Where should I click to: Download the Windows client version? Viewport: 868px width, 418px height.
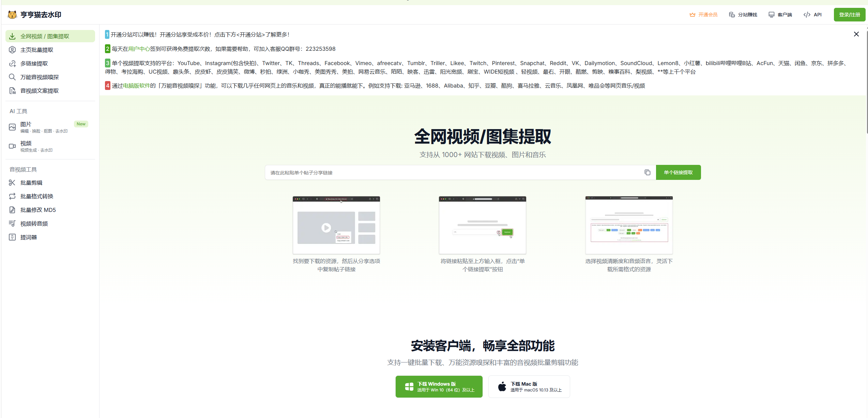click(x=439, y=387)
